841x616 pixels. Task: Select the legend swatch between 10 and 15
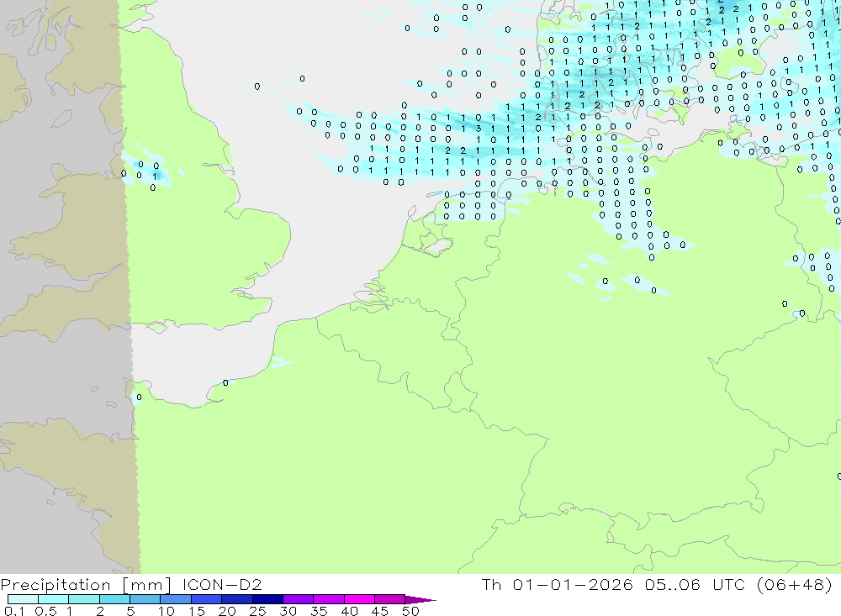[176, 599]
